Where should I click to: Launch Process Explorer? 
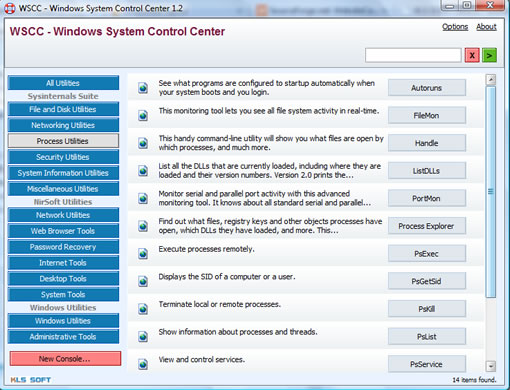(426, 226)
